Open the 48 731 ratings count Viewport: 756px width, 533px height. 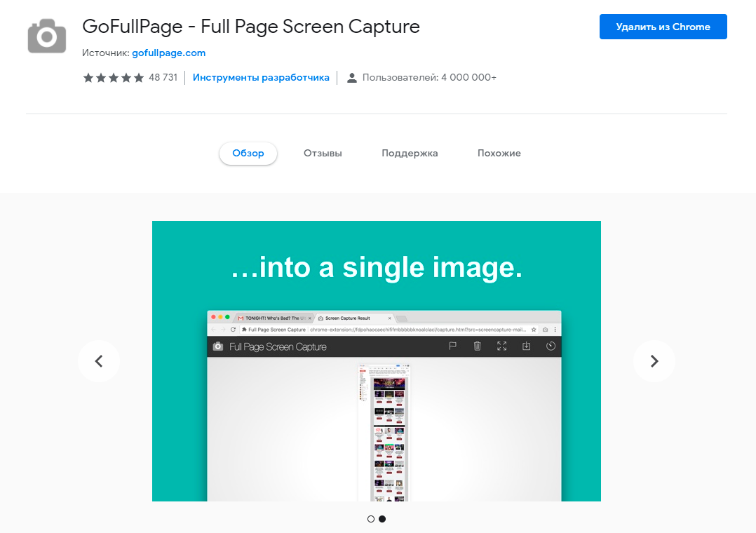tap(163, 77)
